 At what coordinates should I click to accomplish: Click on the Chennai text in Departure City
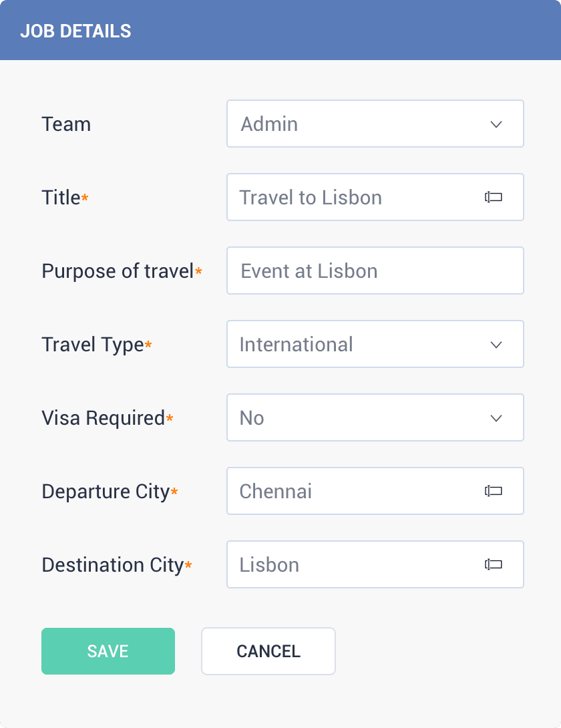click(276, 491)
